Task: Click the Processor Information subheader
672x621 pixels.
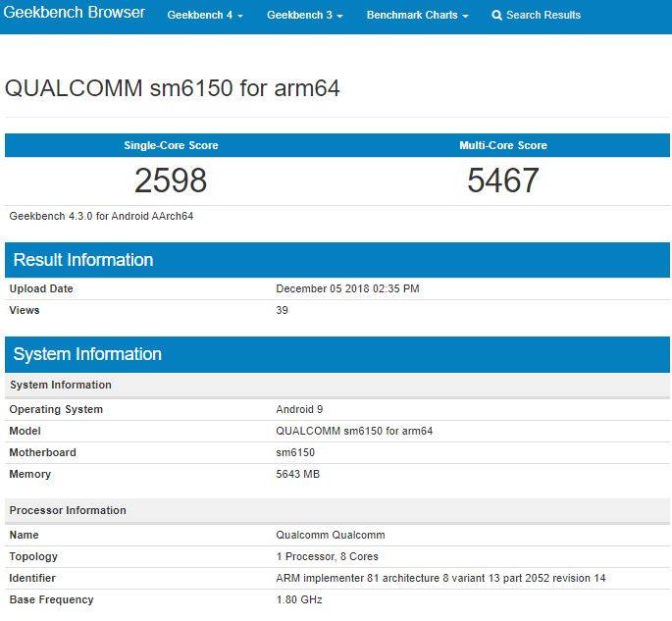Action: pos(337,510)
